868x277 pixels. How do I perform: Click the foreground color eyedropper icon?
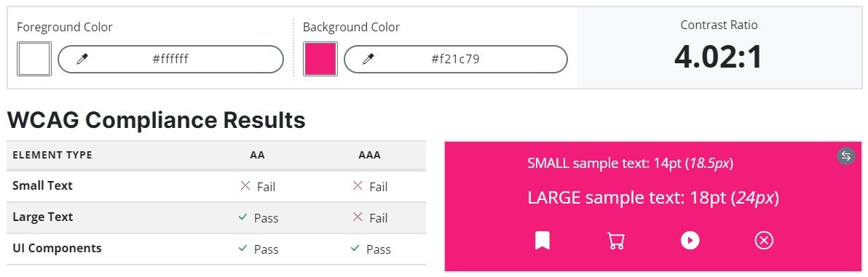[82, 59]
